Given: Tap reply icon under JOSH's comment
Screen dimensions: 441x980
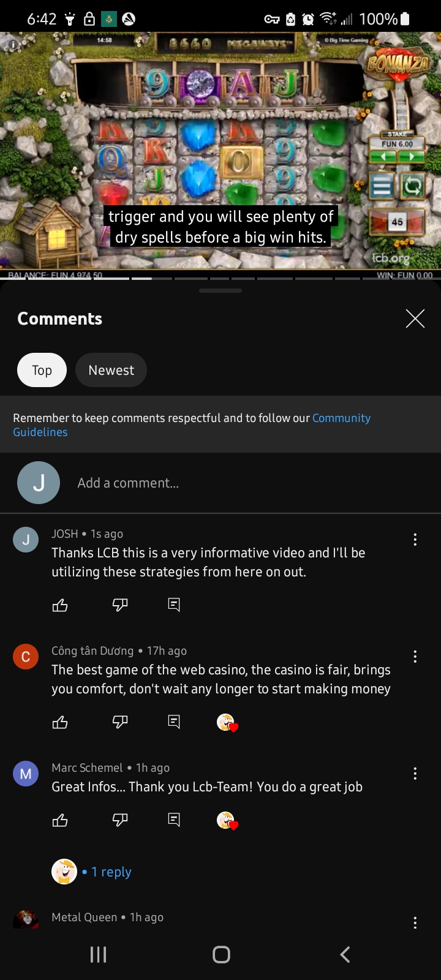Looking at the screenshot, I should 174,606.
